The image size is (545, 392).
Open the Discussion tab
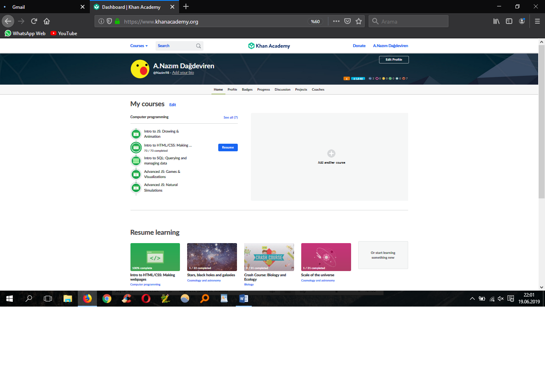282,89
